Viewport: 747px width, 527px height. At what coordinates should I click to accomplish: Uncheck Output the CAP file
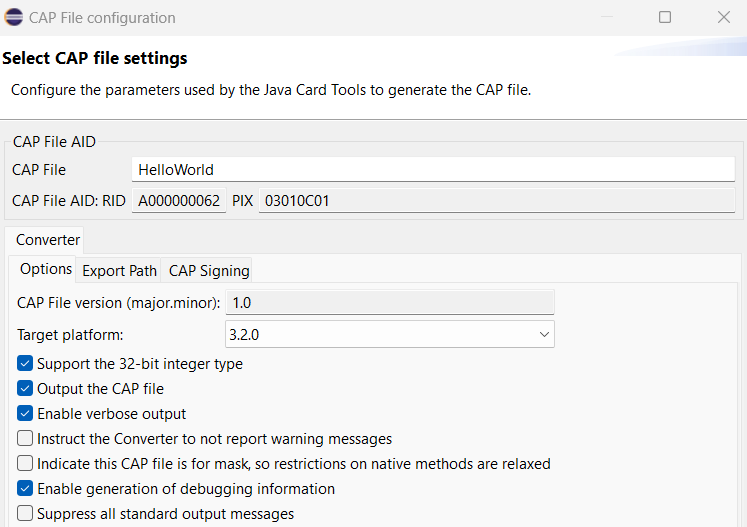[x=25, y=388]
